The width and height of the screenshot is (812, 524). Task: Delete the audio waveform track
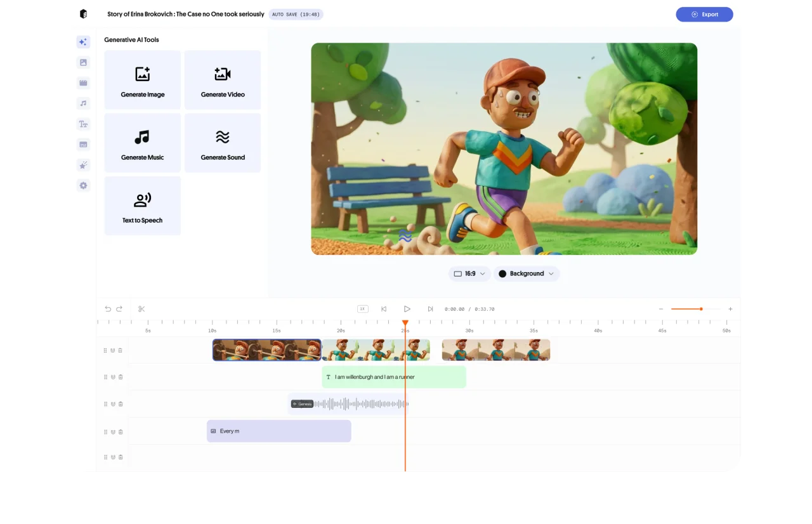(121, 404)
